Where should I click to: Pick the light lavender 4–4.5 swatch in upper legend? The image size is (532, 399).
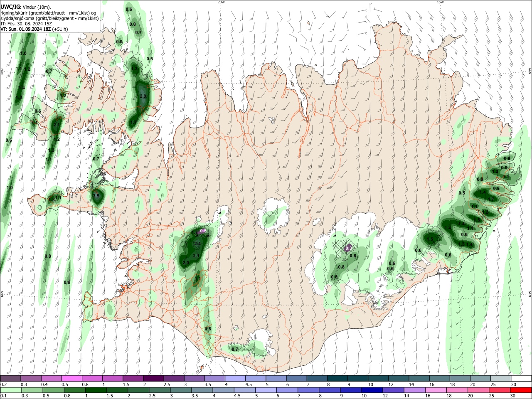point(235,378)
